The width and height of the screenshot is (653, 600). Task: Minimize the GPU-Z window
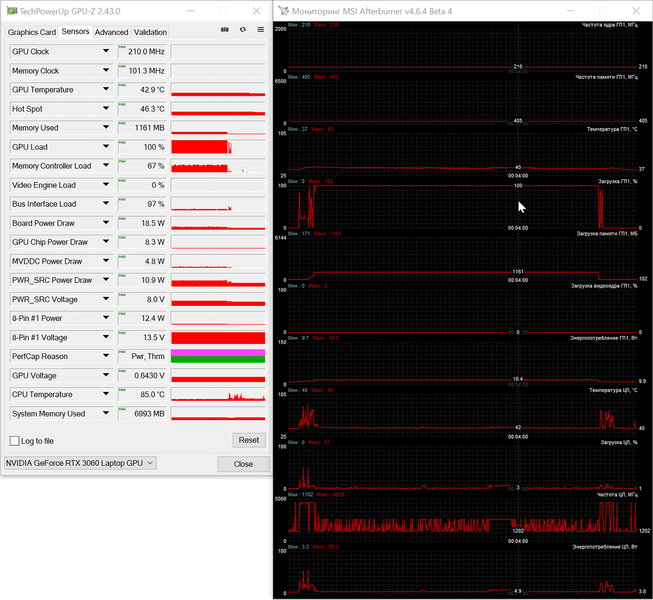coord(190,11)
